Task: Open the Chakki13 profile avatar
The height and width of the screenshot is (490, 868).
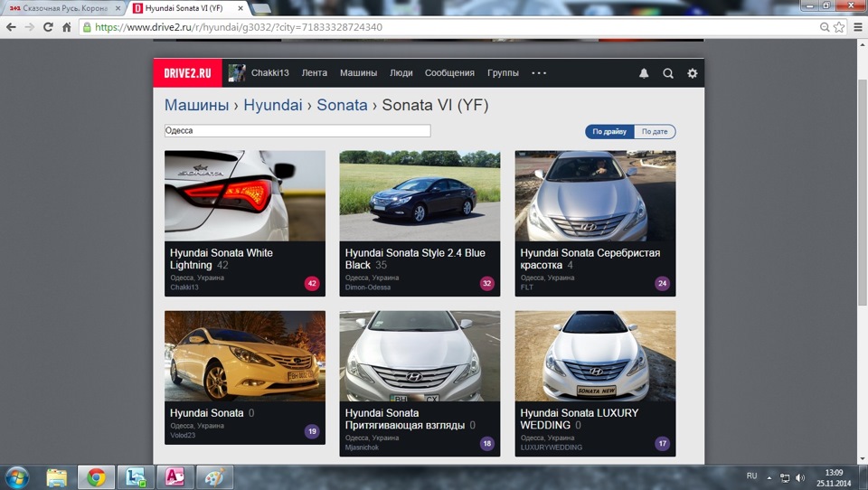Action: [x=236, y=73]
